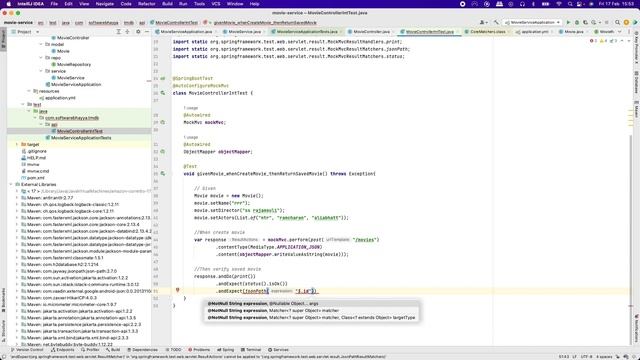Click gutter bean icon beside ObjectMapper objectMapper
The width and height of the screenshot is (640, 360).
click(x=163, y=151)
